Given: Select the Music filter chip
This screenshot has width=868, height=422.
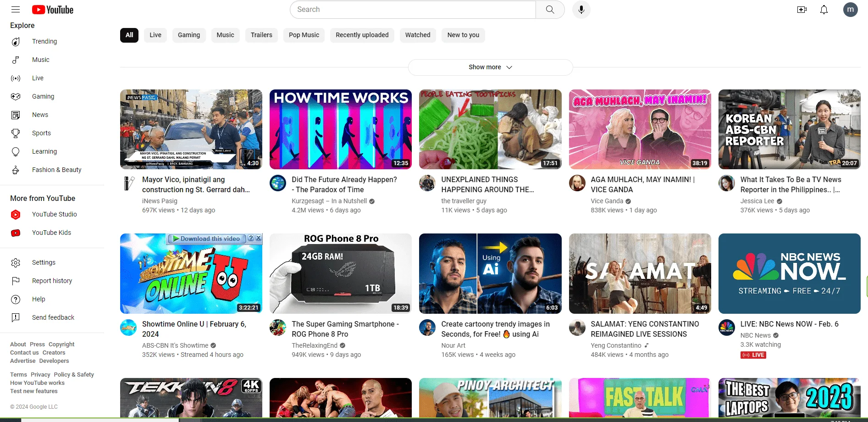Looking at the screenshot, I should [x=225, y=35].
